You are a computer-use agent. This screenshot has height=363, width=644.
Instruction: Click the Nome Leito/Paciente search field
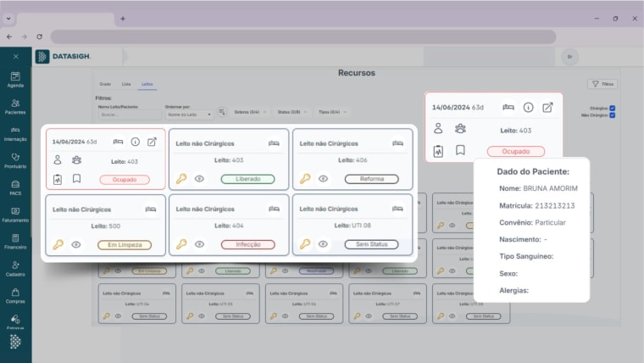coord(130,114)
